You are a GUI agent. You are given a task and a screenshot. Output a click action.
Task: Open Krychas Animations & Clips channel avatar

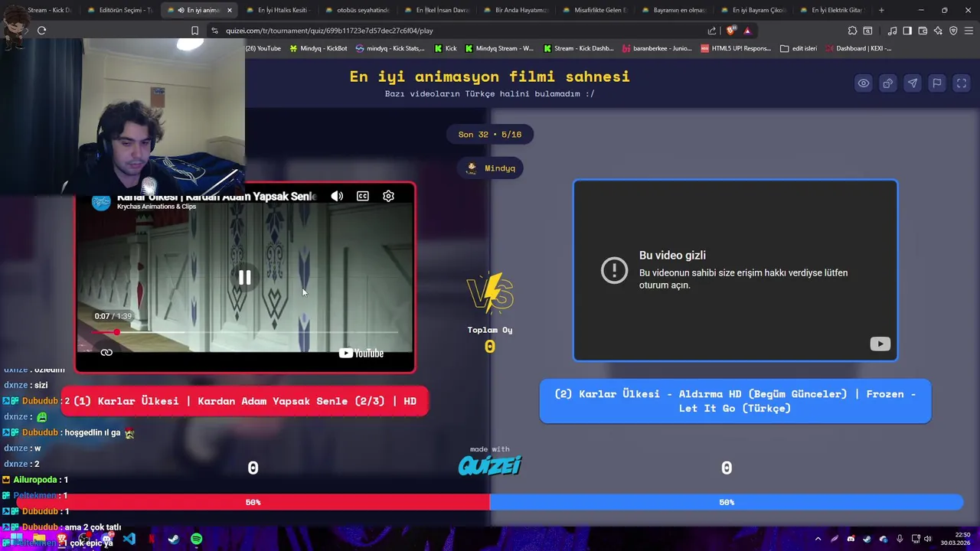coord(101,201)
